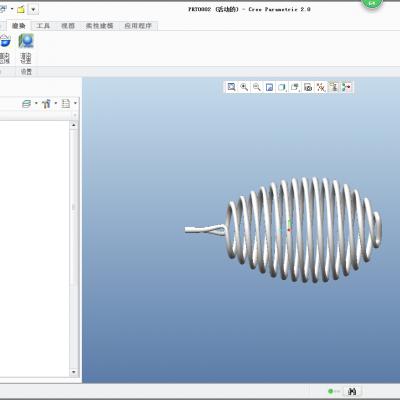Open the datum display filters icon
400x400 pixels.
coord(321,87)
